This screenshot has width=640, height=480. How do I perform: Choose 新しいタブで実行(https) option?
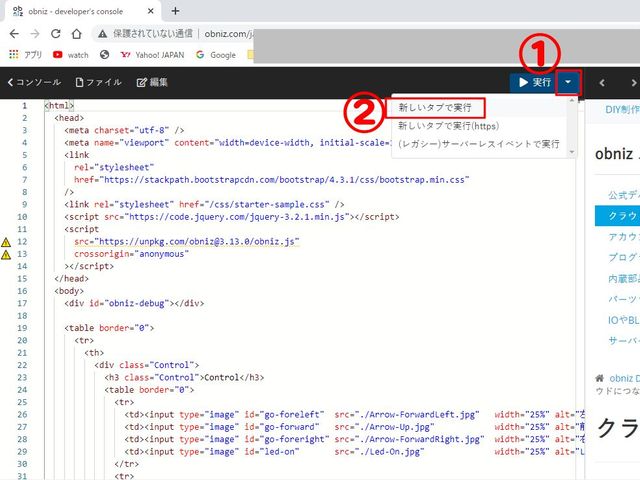pyautogui.click(x=447, y=125)
